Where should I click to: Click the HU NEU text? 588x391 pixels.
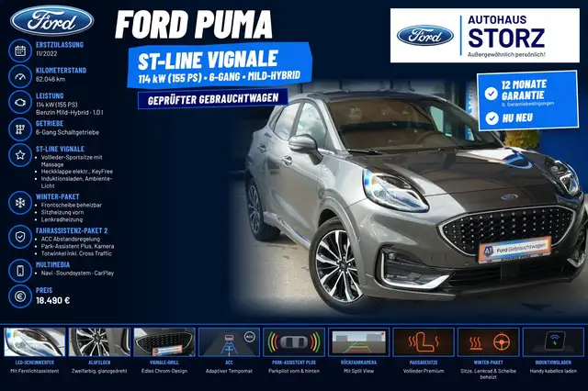pyautogui.click(x=517, y=118)
